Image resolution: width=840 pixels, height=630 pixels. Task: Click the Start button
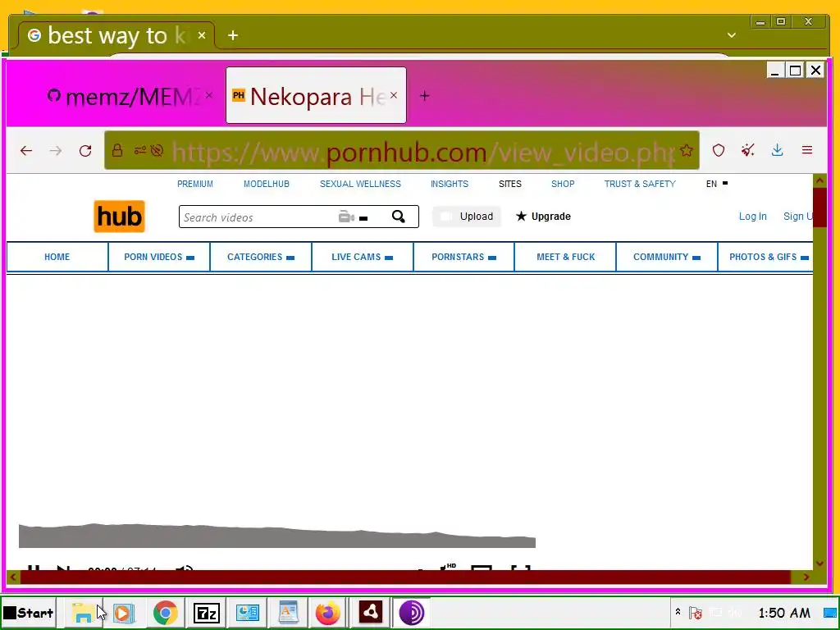click(29, 613)
